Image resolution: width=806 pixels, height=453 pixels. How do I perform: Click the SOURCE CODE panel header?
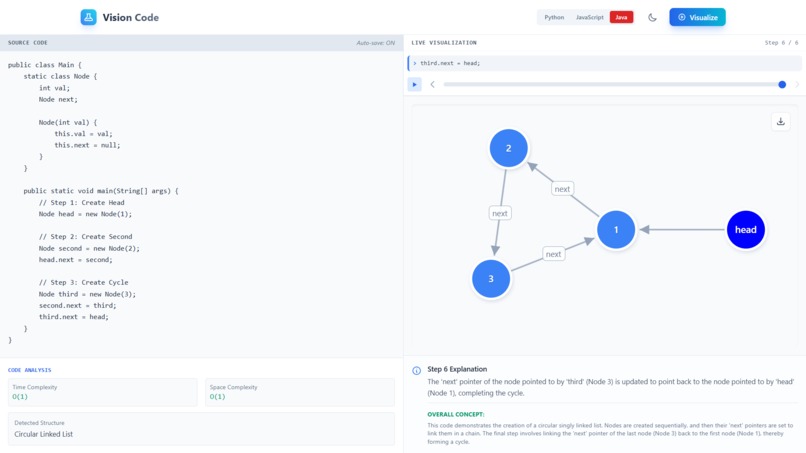[28, 43]
